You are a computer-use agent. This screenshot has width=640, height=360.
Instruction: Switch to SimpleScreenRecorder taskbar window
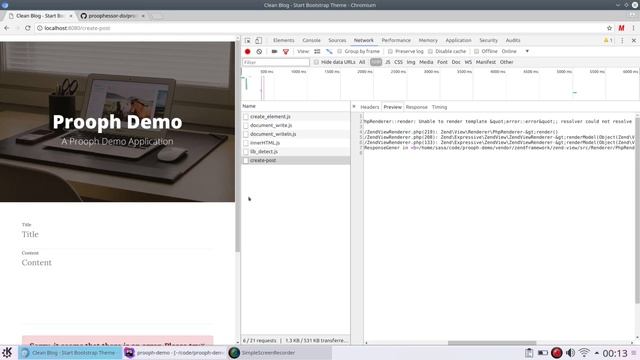pyautogui.click(x=279, y=353)
